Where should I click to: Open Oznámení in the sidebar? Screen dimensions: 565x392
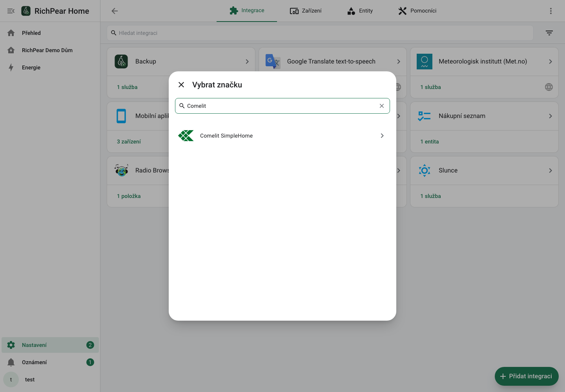coord(50,362)
